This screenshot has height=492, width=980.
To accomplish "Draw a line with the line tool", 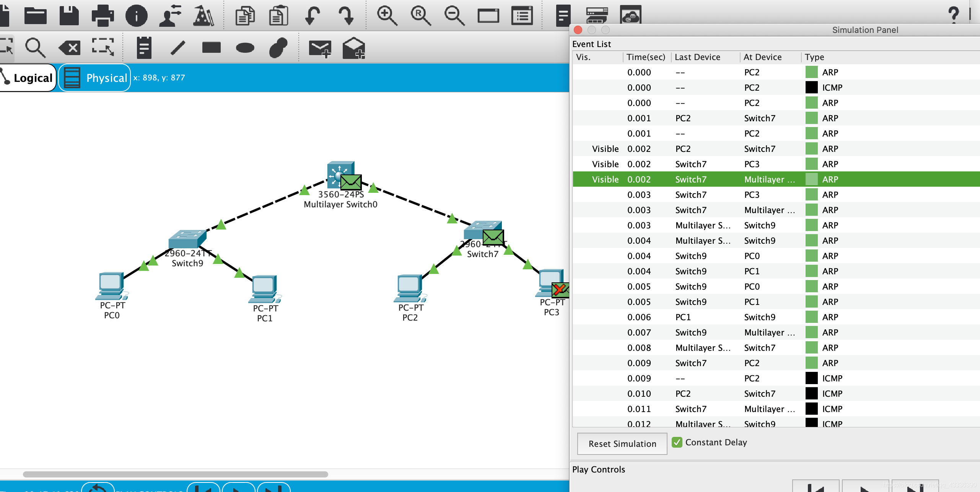I will pos(177,48).
